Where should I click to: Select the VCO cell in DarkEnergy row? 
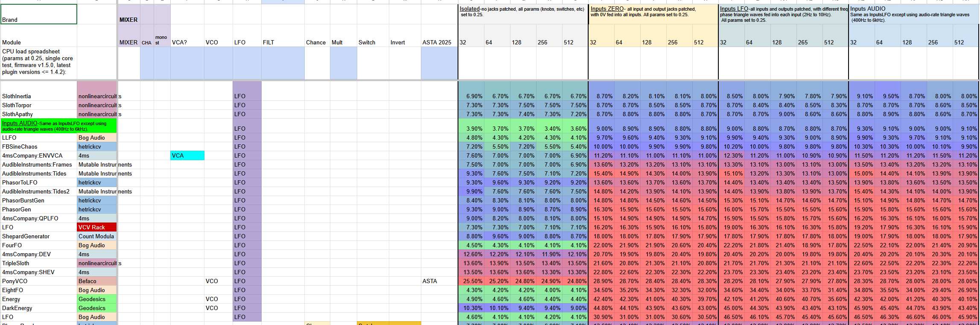(219, 308)
